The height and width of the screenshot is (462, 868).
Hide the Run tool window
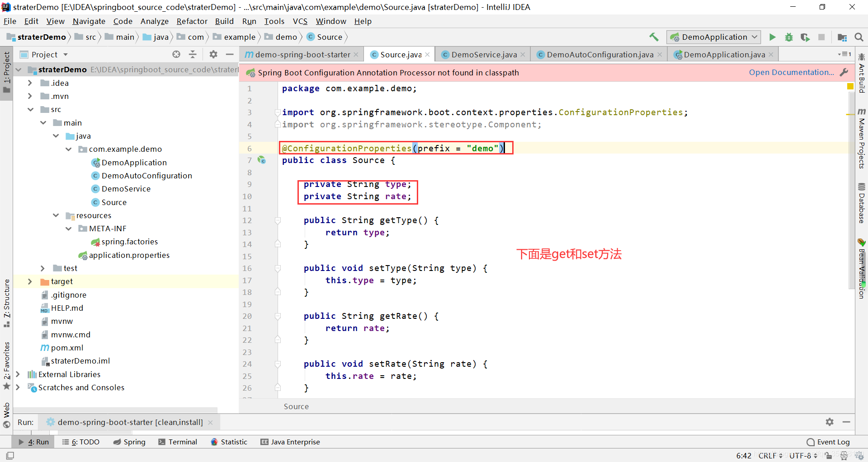[846, 422]
